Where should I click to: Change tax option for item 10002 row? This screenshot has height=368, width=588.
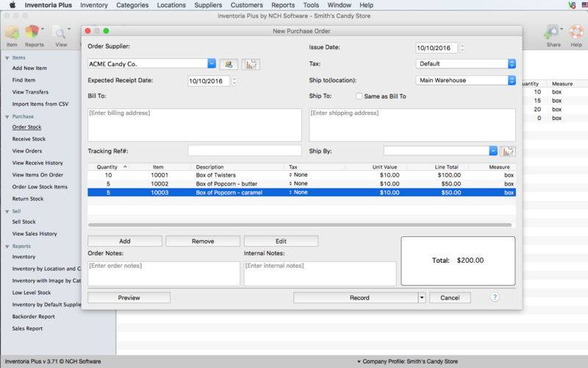coord(298,183)
